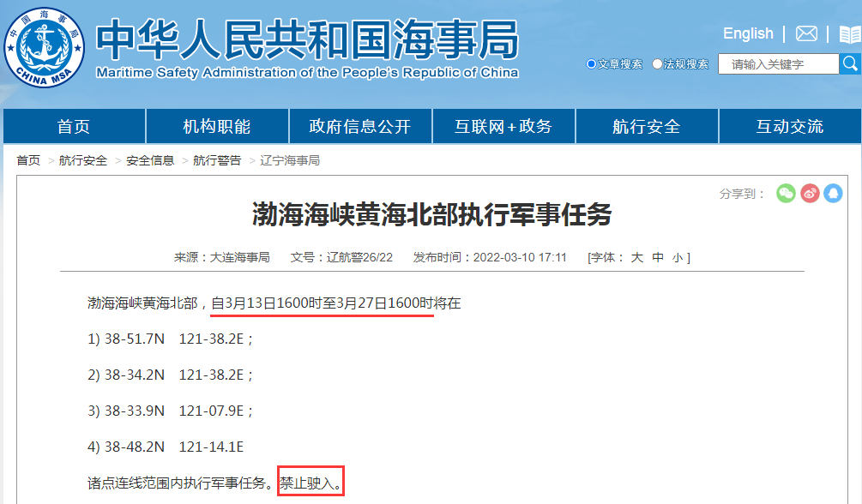The image size is (862, 504).
Task: Click the book publication icon top right
Action: click(852, 33)
